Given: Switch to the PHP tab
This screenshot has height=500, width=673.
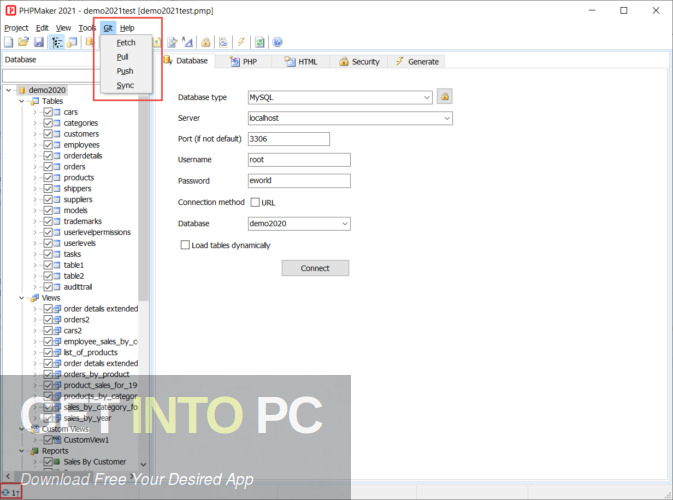Looking at the screenshot, I should point(243,62).
